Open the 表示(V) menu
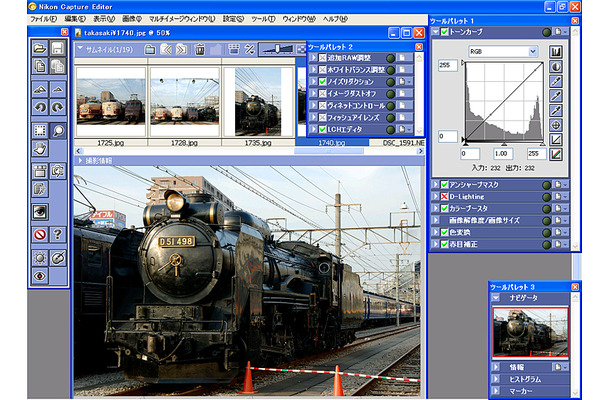The height and width of the screenshot is (400, 610). point(104,19)
